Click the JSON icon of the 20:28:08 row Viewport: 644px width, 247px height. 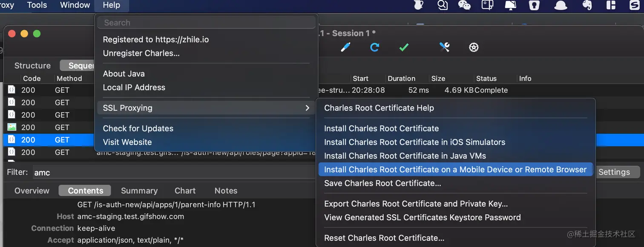[x=12, y=90]
